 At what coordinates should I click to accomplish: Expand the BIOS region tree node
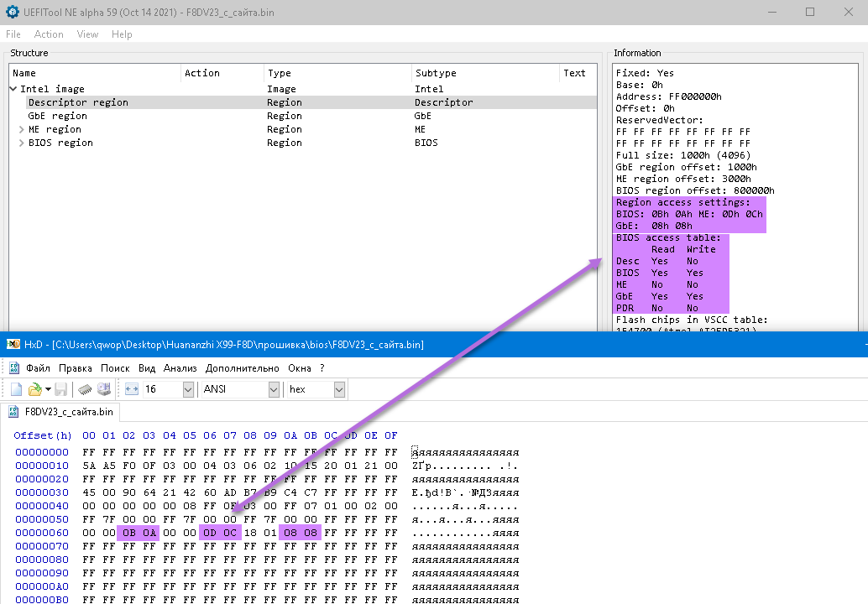click(x=22, y=143)
